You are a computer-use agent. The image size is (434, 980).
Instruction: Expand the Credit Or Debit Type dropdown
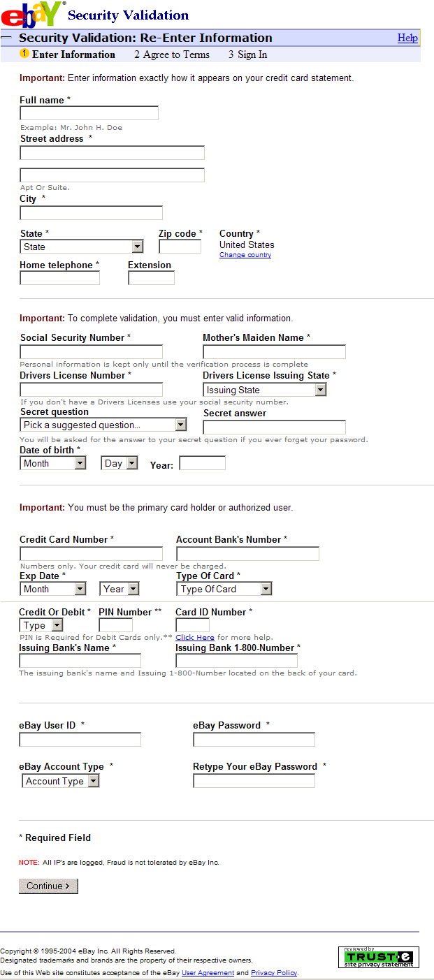tap(41, 625)
